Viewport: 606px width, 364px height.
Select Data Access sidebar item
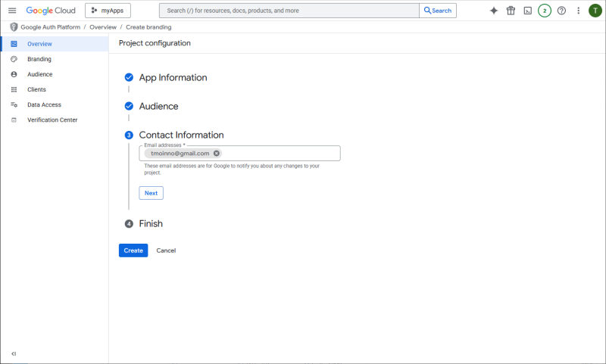pos(44,104)
